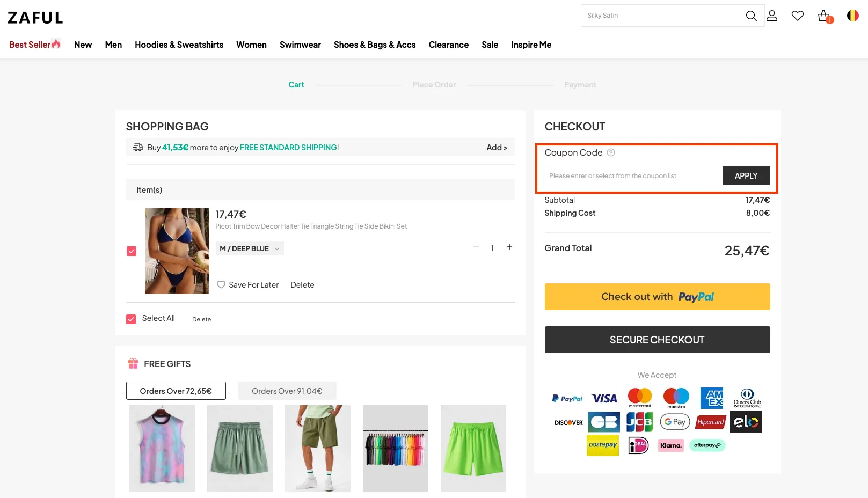868x498 pixels.
Task: Click the search magnifier icon
Action: pos(751,16)
